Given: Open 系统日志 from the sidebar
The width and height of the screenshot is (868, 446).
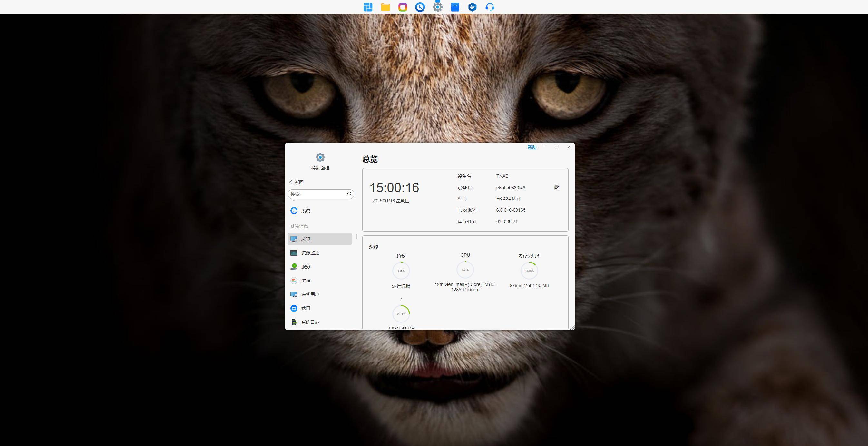Looking at the screenshot, I should pyautogui.click(x=310, y=322).
